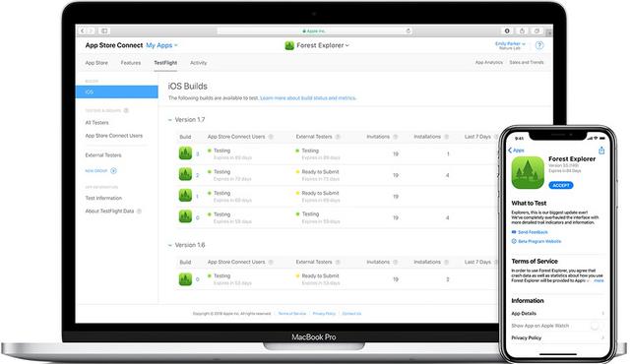
Task: Click Terms of Service in page footer
Action: (x=292, y=314)
